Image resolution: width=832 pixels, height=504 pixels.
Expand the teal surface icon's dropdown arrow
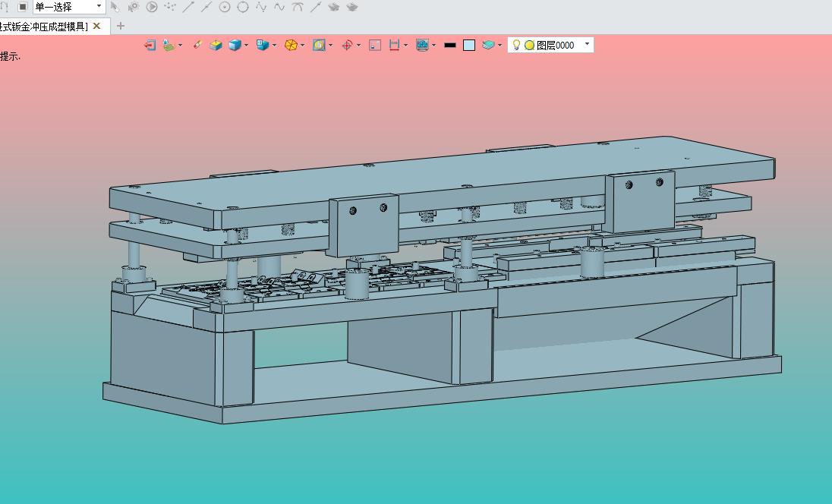pyautogui.click(x=500, y=45)
